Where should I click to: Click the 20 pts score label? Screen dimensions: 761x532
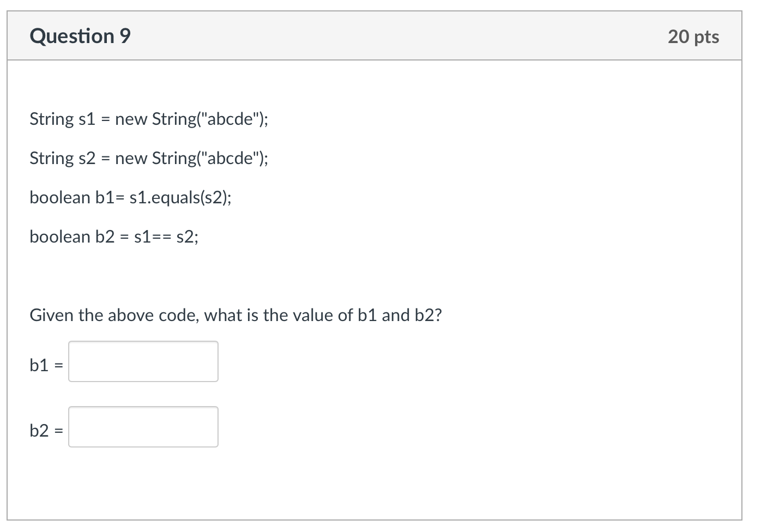coord(693,37)
